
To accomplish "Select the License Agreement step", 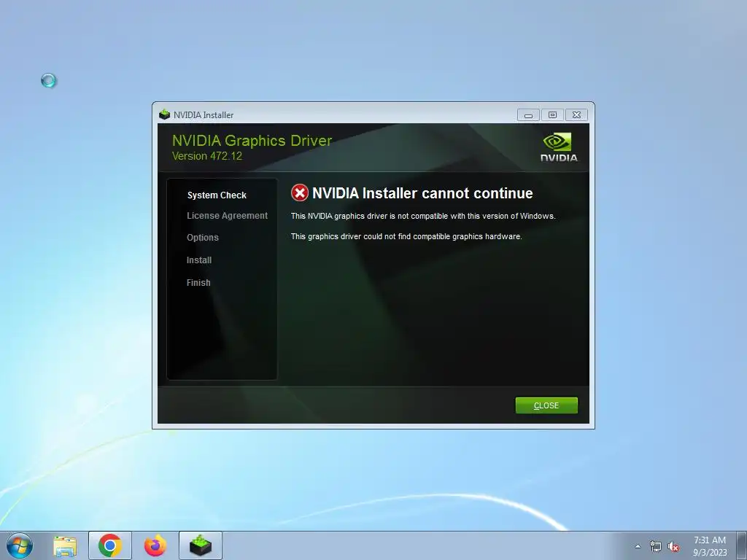I will click(228, 216).
